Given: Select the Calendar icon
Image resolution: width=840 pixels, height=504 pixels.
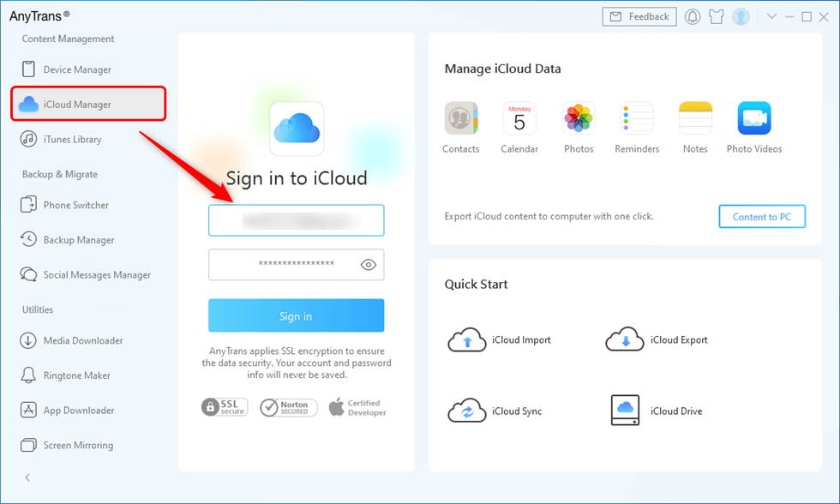Looking at the screenshot, I should coord(519,118).
